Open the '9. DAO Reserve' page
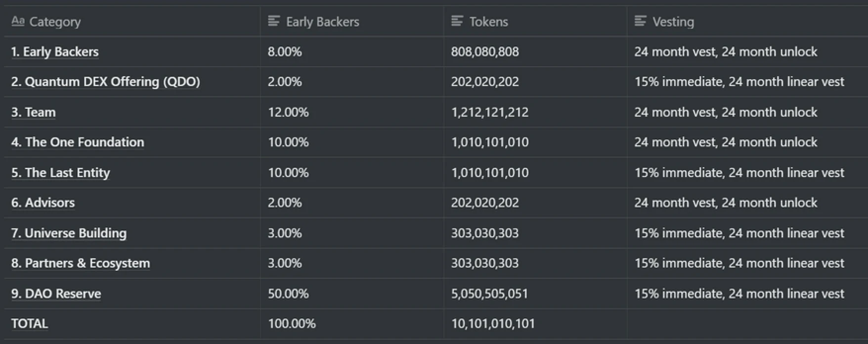The width and height of the screenshot is (868, 344). click(56, 294)
